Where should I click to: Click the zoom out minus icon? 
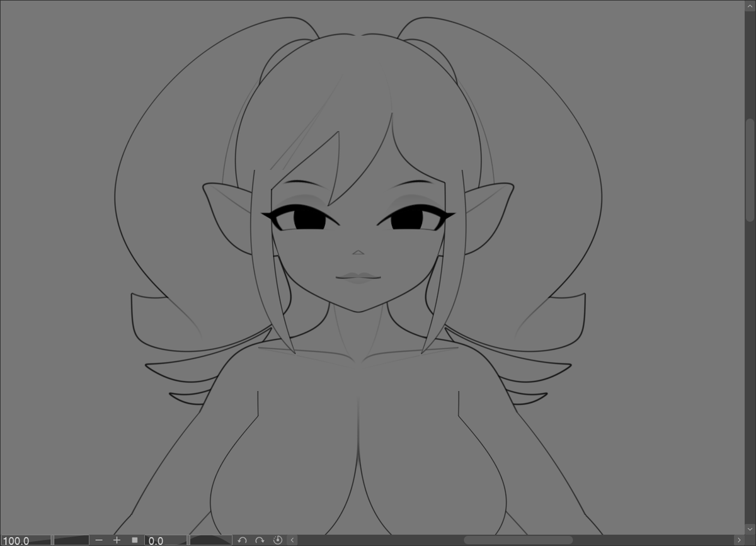(99, 540)
